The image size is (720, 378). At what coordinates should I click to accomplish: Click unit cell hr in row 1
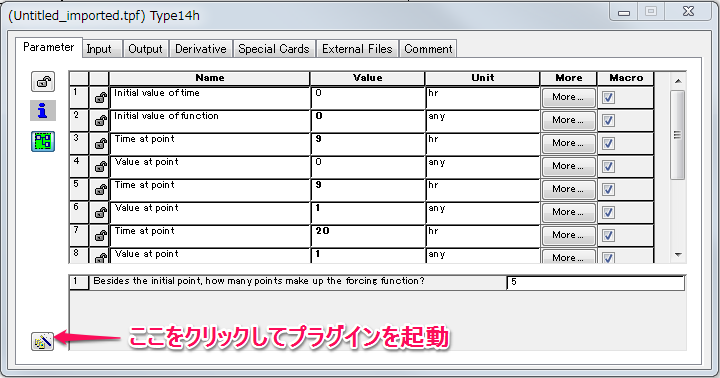tap(482, 98)
